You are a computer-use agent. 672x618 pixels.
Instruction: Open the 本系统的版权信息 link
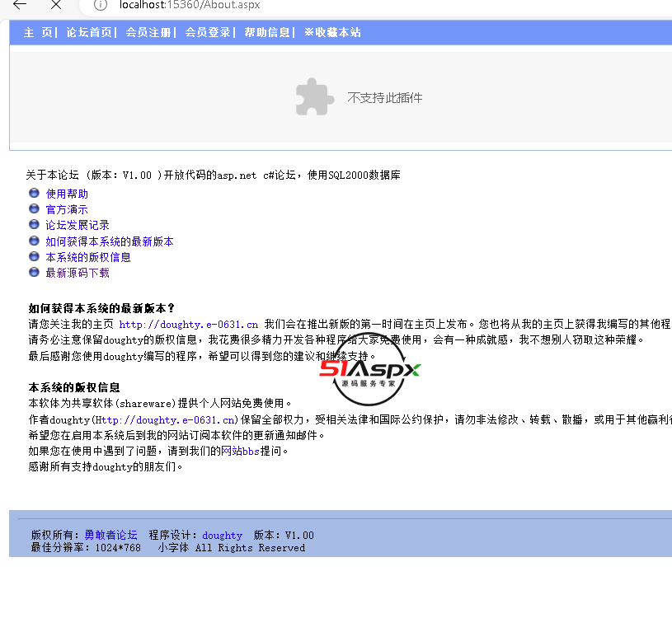88,257
